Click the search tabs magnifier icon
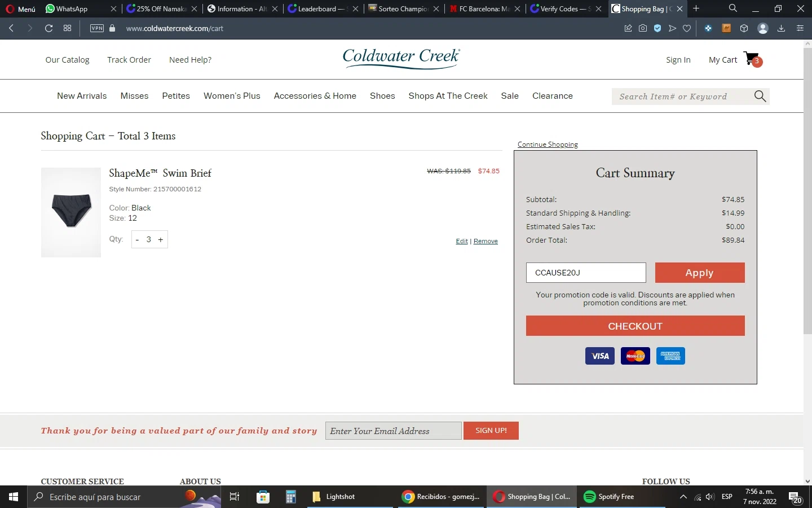This screenshot has height=508, width=812. click(x=733, y=8)
